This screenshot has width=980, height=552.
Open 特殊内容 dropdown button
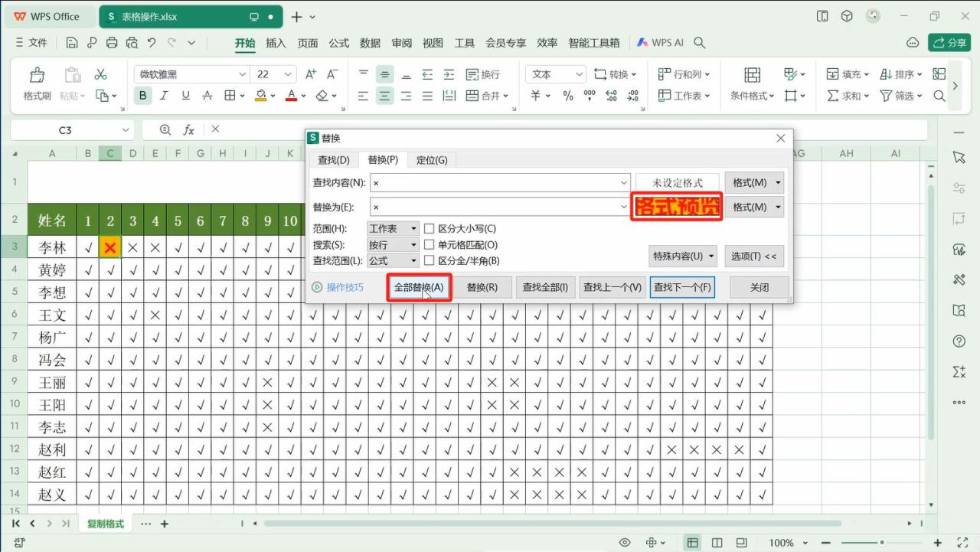pyautogui.click(x=683, y=256)
